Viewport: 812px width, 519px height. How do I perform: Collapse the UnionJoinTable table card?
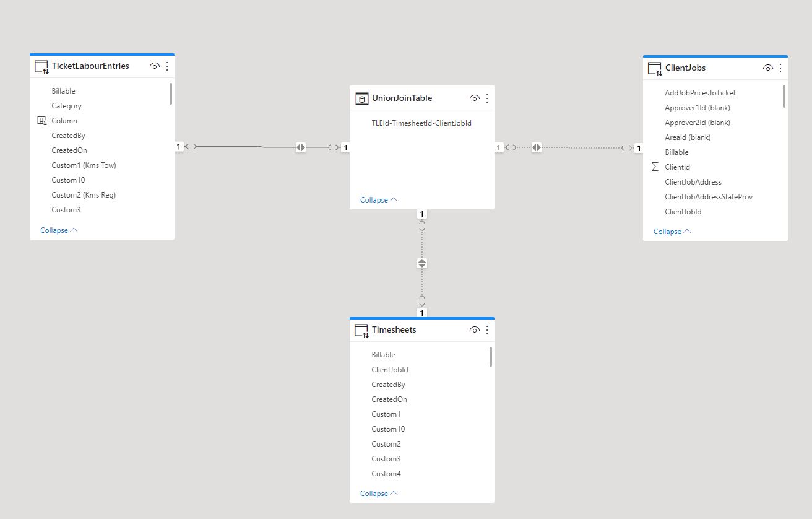coord(379,200)
